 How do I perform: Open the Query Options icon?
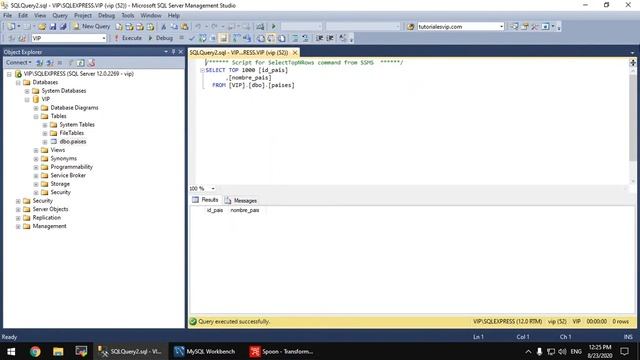point(213,38)
